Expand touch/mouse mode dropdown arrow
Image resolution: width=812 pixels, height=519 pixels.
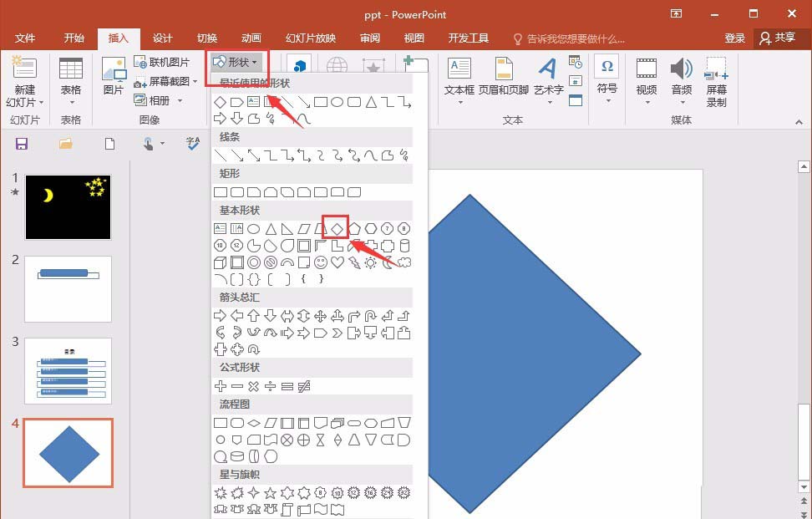[162, 144]
